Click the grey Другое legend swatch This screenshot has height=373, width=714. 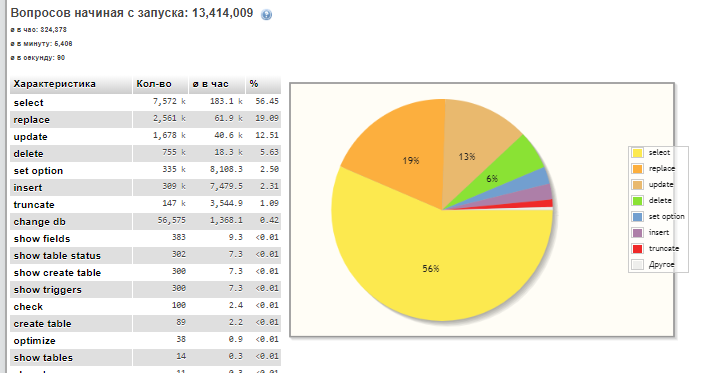tap(638, 265)
